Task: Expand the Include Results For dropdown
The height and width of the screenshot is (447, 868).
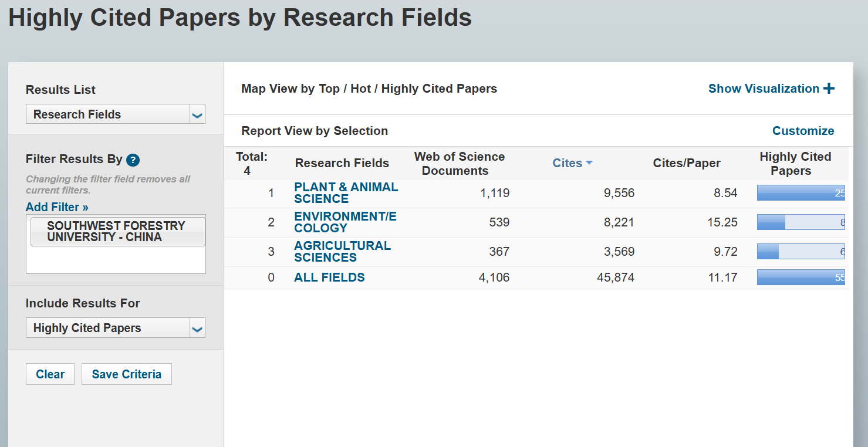Action: click(x=197, y=329)
